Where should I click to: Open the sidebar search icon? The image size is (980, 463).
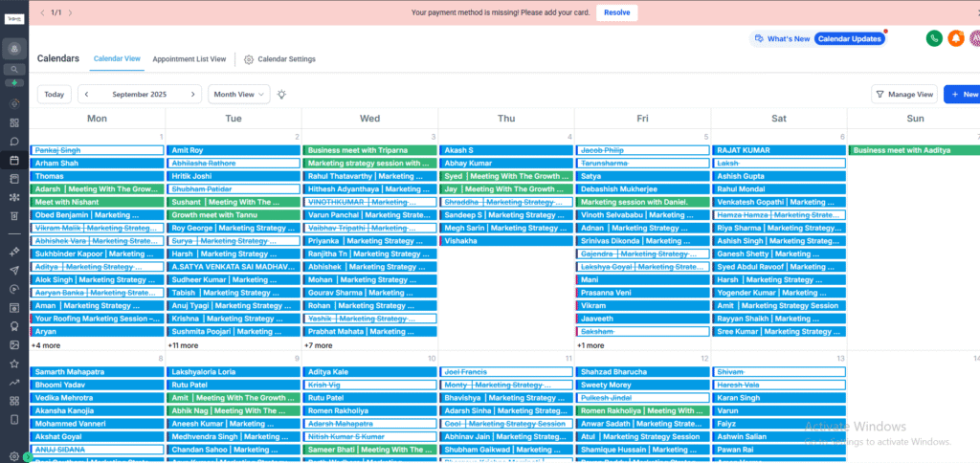click(13, 69)
